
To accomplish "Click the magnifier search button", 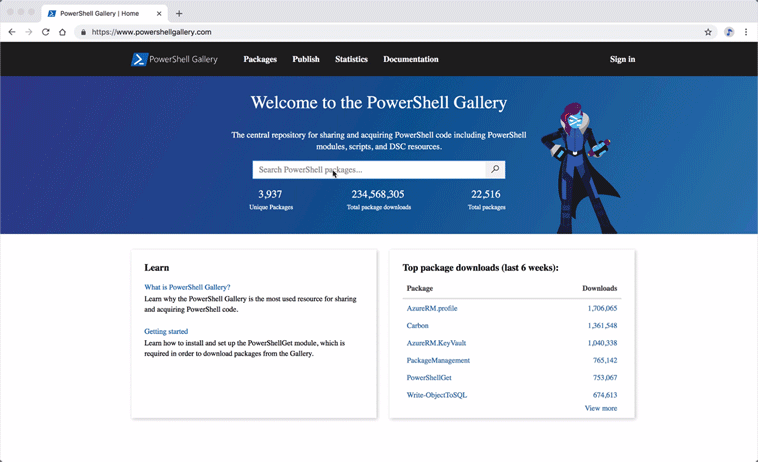I will [495, 170].
